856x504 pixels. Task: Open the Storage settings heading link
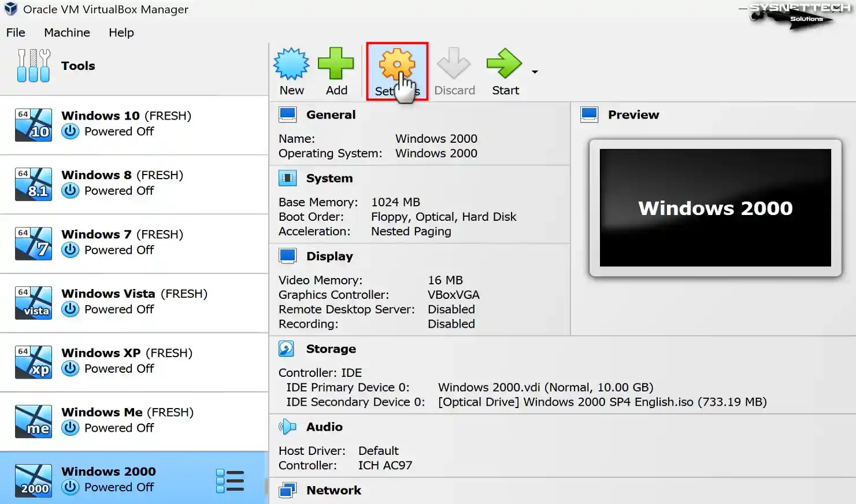331,349
